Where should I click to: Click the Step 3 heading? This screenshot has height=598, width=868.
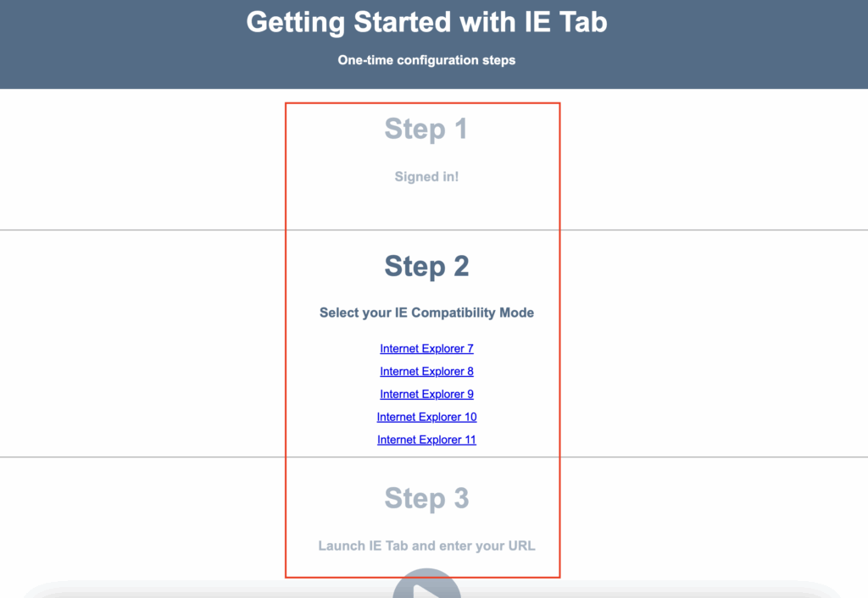click(x=426, y=498)
